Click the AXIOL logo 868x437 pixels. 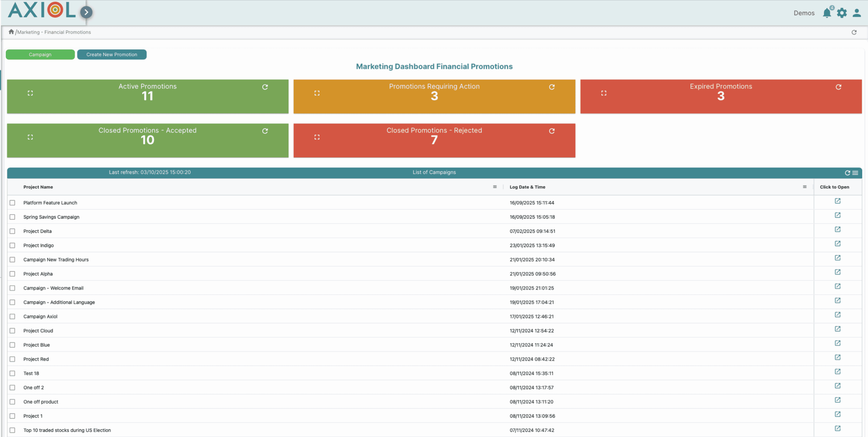click(42, 10)
